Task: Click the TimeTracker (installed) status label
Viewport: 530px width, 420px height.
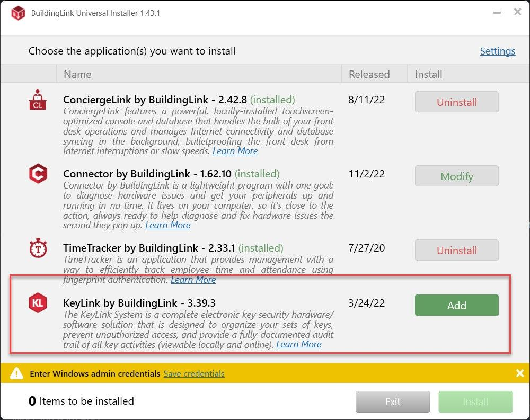Action: (261, 248)
